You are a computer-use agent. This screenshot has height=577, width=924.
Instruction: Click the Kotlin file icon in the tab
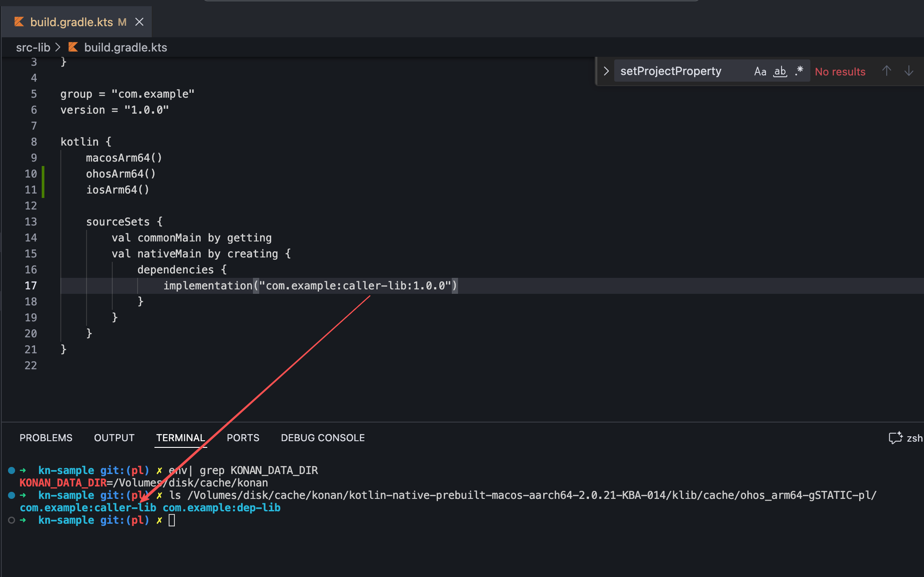[19, 22]
